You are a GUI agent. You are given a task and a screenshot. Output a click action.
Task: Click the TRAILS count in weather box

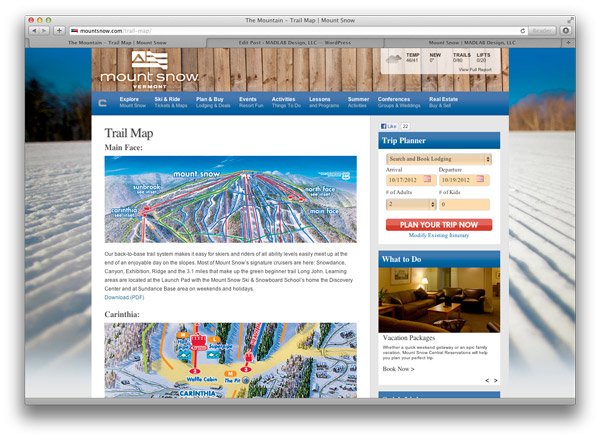pyautogui.click(x=461, y=57)
